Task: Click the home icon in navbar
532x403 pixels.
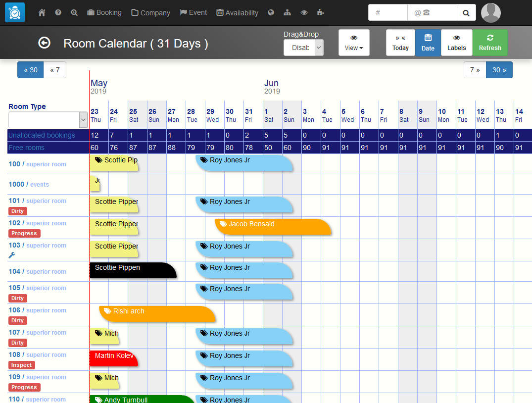Action: pos(42,13)
